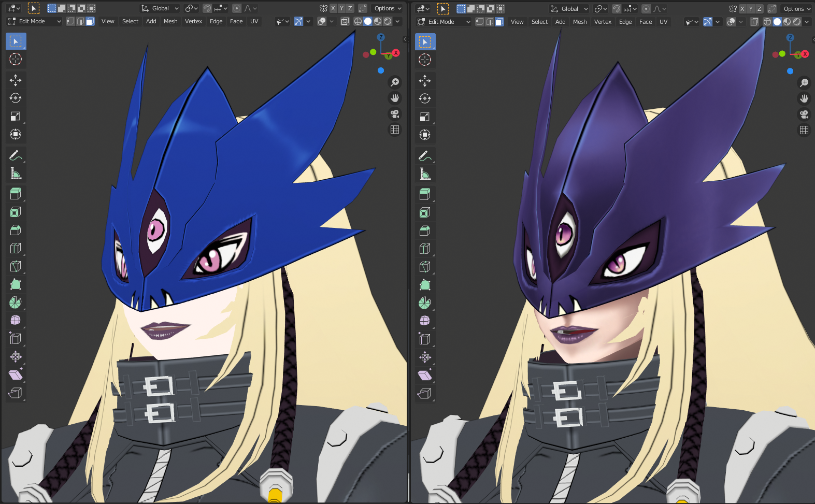Enable face select mode in right viewport

pyautogui.click(x=499, y=22)
